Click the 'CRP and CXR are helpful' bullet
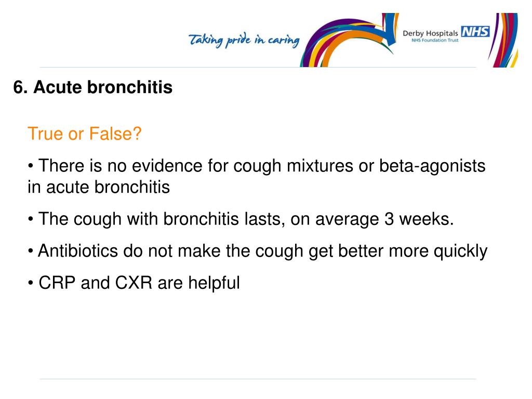 pyautogui.click(x=134, y=283)
